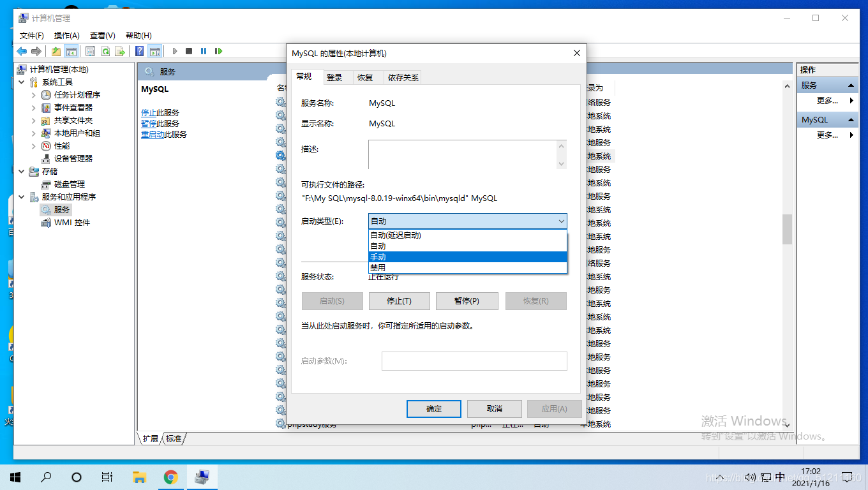Collapse the 存储 tree node
This screenshot has height=490, width=868.
point(21,171)
